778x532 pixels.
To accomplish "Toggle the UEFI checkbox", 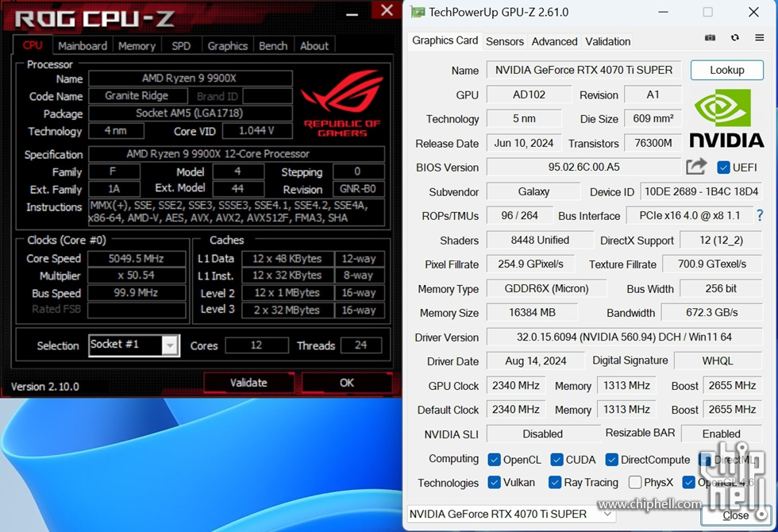I will pos(723,168).
